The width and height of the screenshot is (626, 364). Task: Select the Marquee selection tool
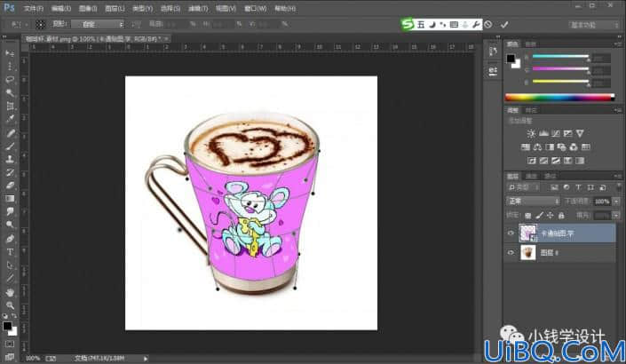10,67
